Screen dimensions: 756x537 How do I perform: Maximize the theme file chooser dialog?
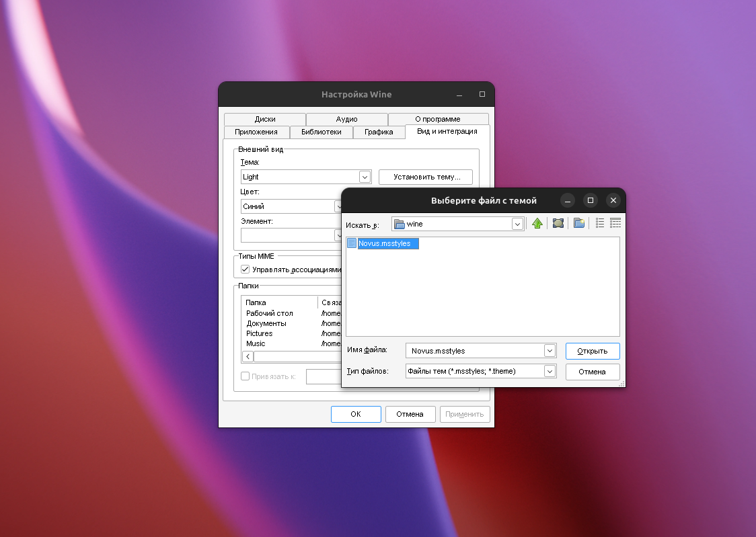pos(590,200)
